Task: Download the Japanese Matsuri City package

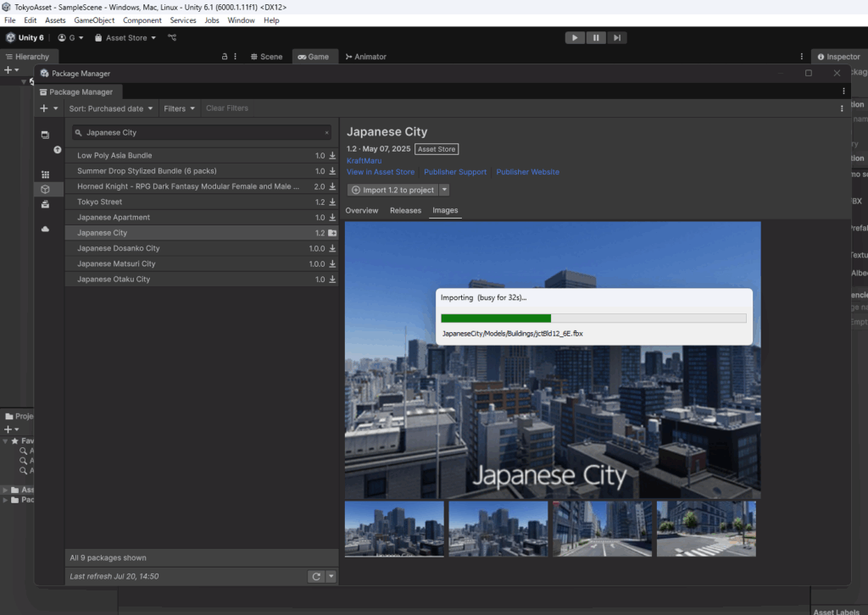Action: (x=332, y=264)
